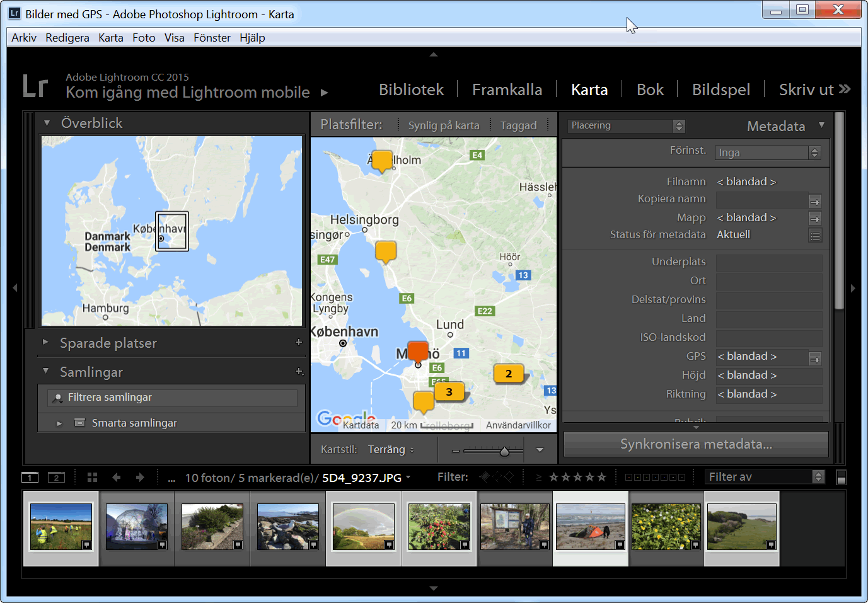Create a new collection with the Samlingar plus icon
Screen dimensions: 868x603
(299, 372)
